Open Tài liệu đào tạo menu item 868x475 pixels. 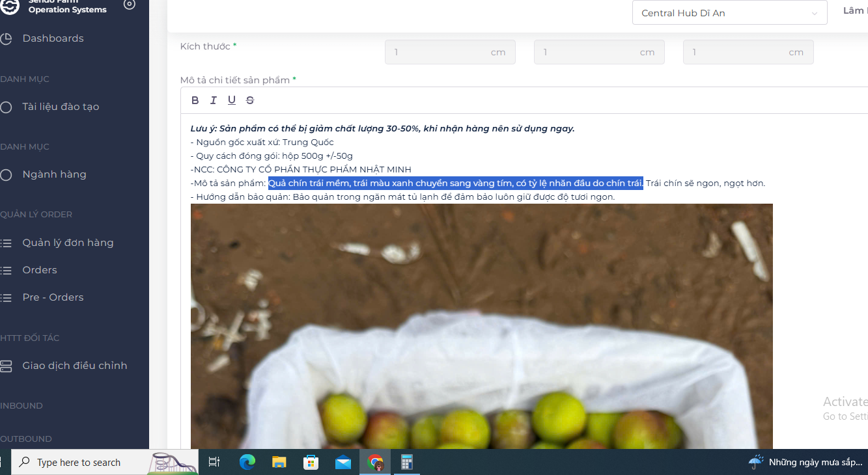coord(61,107)
